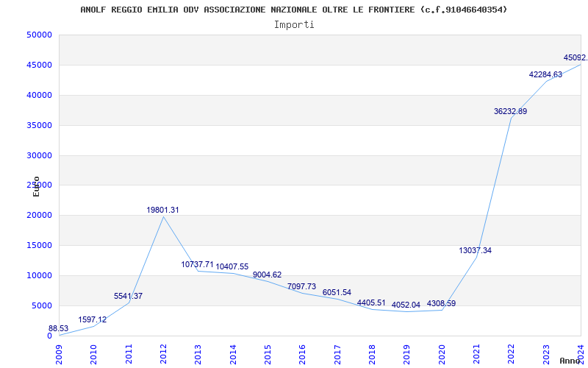Click the x-axis year 2010
Image resolution: width=588 pixels, height=368 pixels.
coord(94,355)
